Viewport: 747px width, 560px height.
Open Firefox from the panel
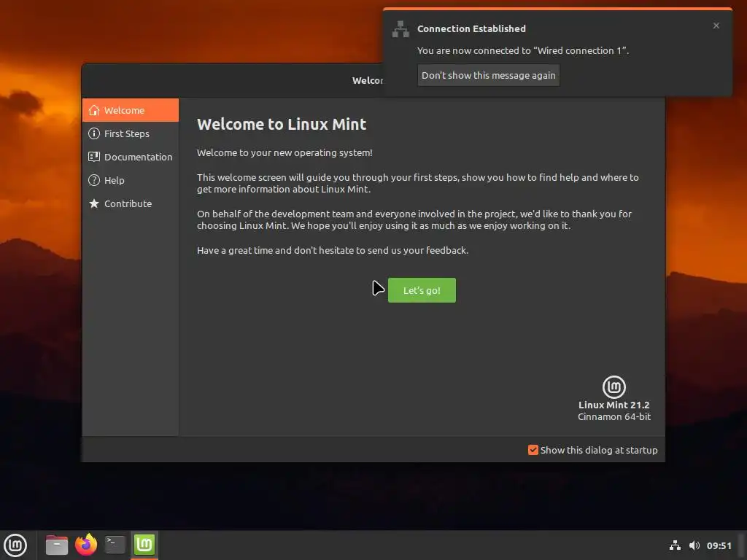pos(86,545)
